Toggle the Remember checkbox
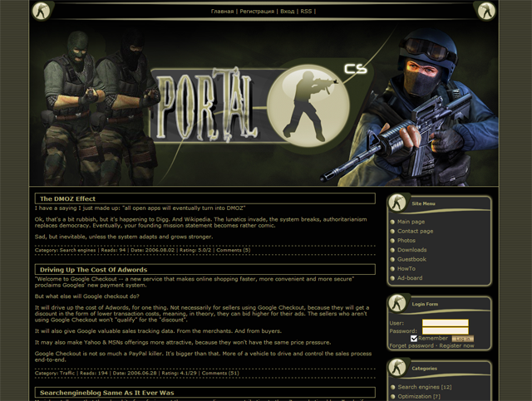This screenshot has height=401, width=532. [x=414, y=338]
